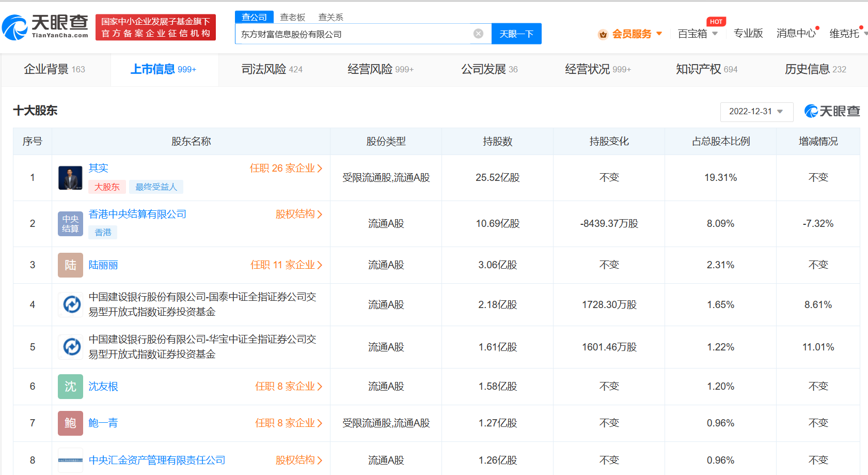The width and height of the screenshot is (868, 475).
Task: Click the 大股东 tag under 其实
Action: tap(107, 187)
